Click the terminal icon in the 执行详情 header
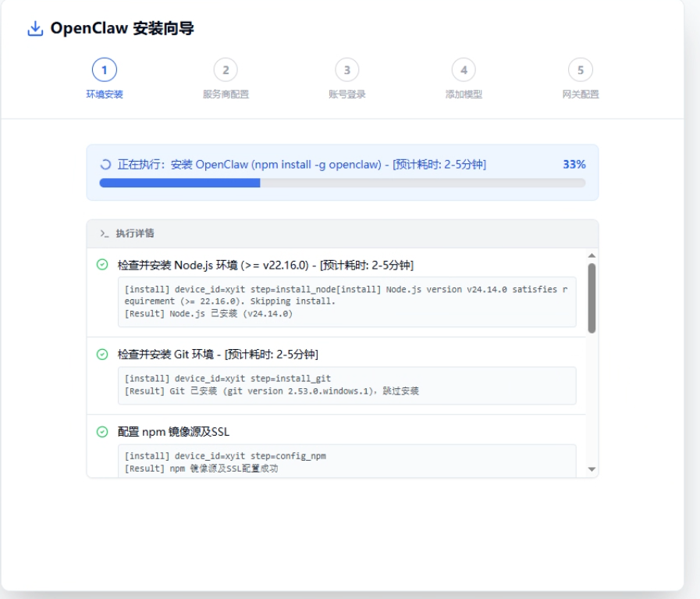The height and width of the screenshot is (599, 700). point(105,230)
